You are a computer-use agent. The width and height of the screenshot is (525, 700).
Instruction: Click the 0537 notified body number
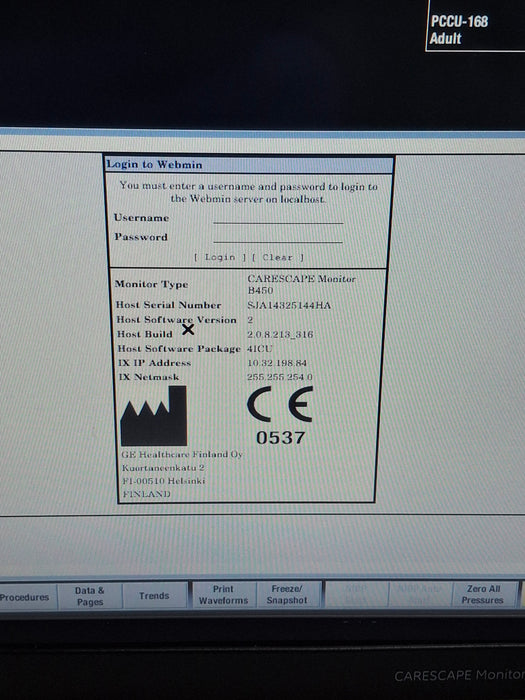pos(281,438)
